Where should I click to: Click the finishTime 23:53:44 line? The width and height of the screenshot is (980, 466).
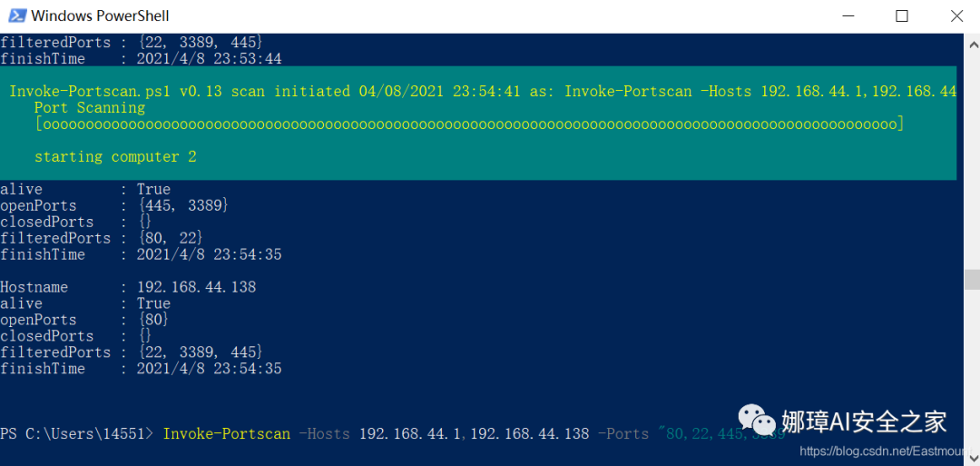141,59
